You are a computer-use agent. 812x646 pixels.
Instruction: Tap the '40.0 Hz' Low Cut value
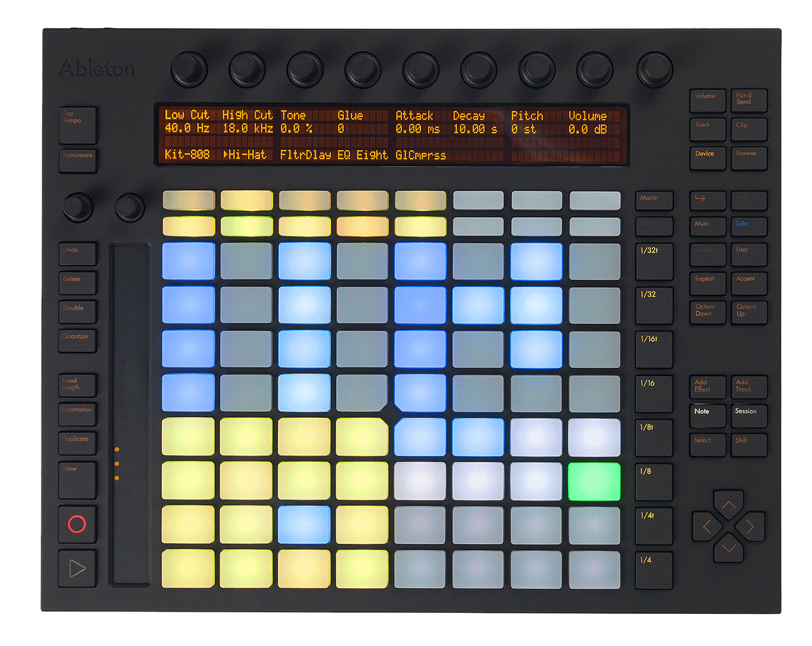click(187, 129)
